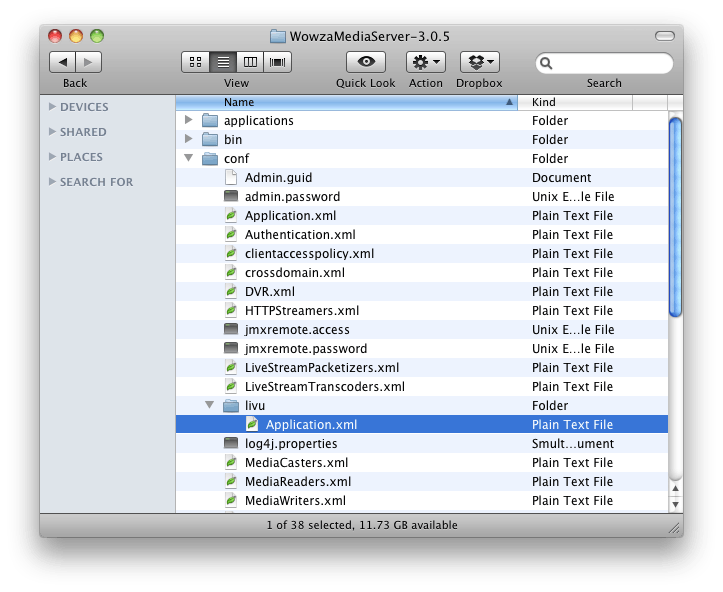
Task: Go forward with the right arrow button
Action: pyautogui.click(x=88, y=62)
